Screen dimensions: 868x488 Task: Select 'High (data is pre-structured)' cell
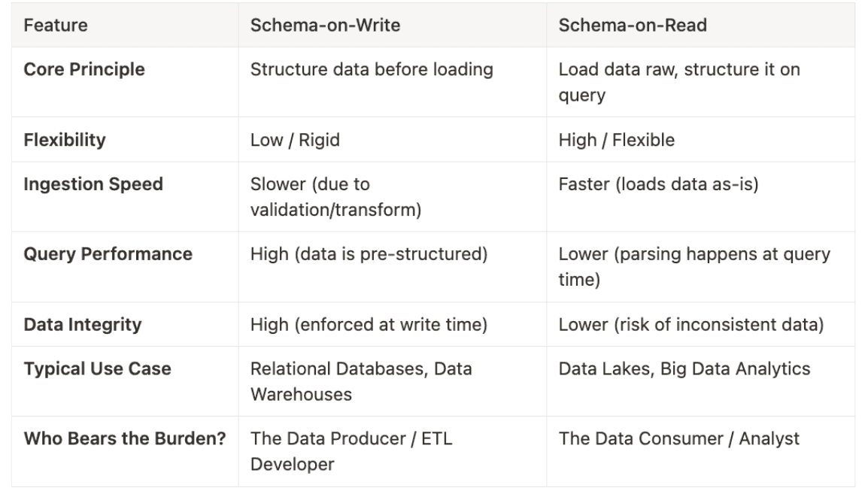coord(369,254)
